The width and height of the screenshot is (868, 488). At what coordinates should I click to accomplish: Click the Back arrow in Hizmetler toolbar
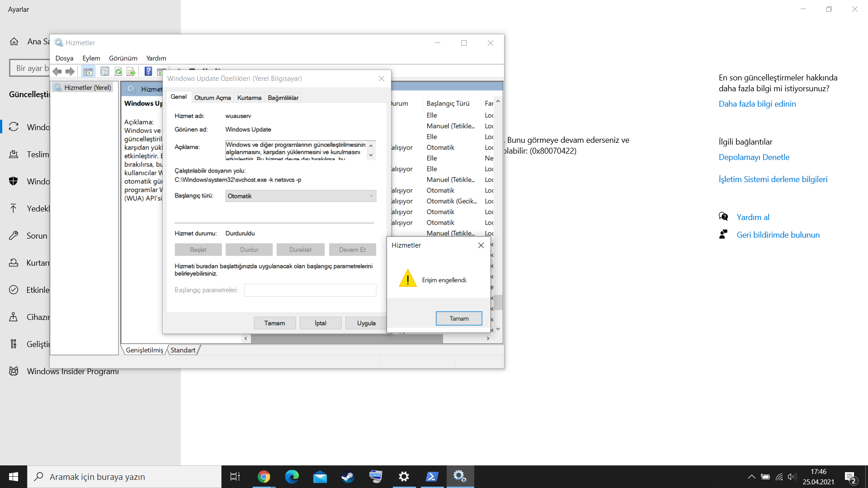[57, 71]
